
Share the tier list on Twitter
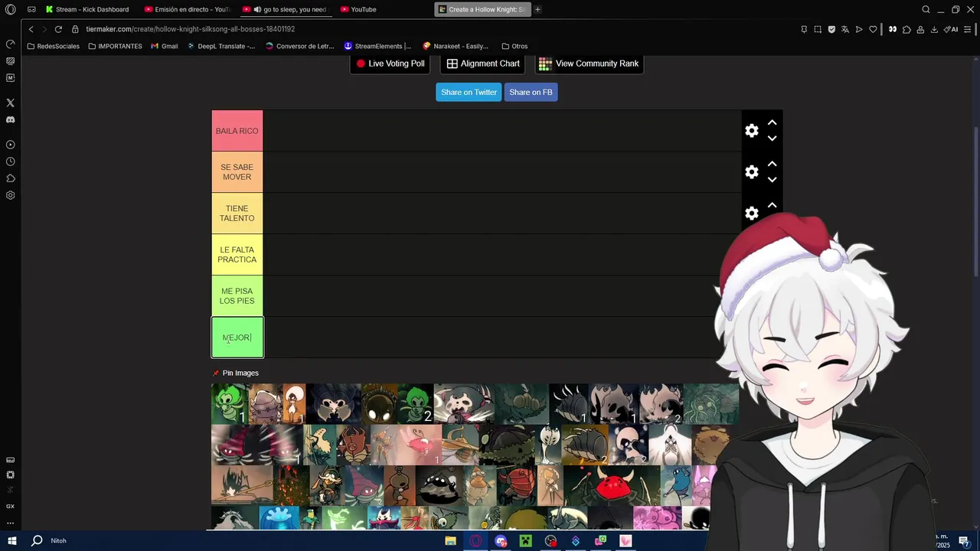coord(469,92)
